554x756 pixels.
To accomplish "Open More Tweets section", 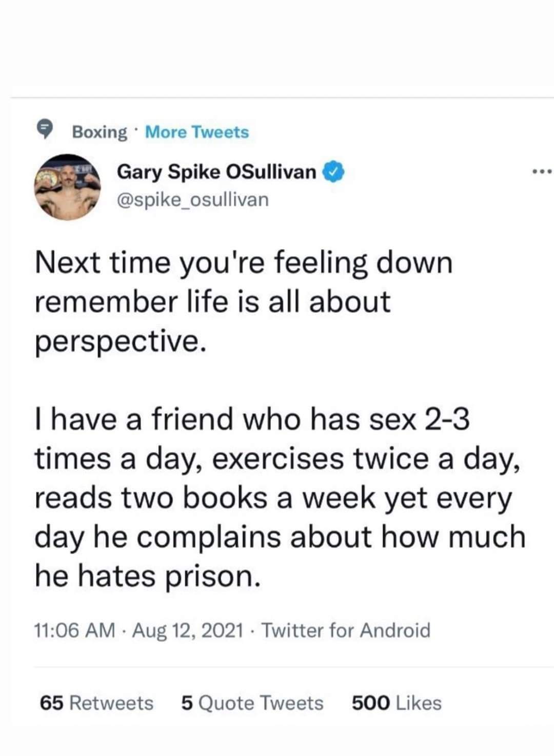I will [196, 132].
